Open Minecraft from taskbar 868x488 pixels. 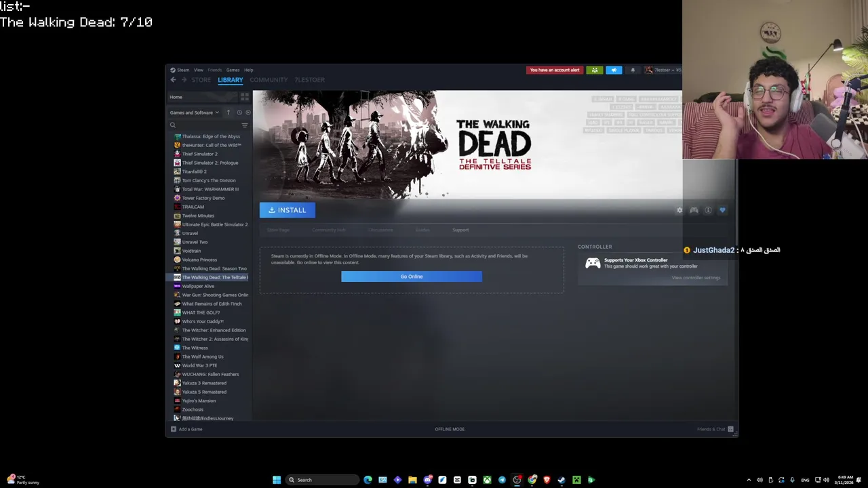(x=576, y=480)
